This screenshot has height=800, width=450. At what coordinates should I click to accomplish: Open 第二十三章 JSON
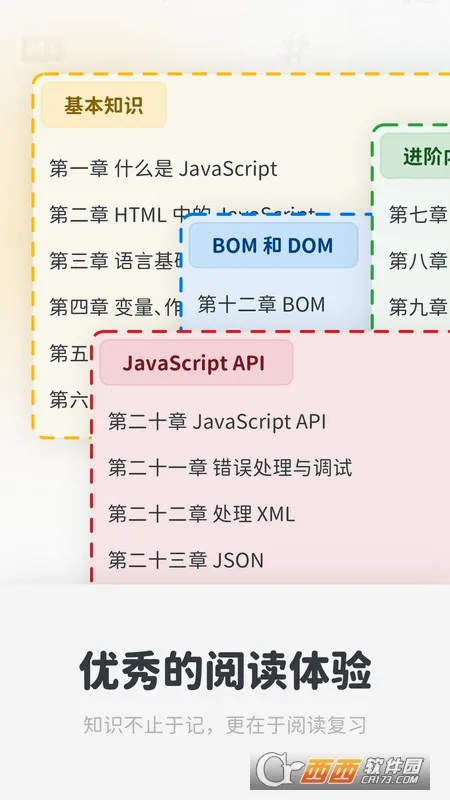tap(186, 560)
